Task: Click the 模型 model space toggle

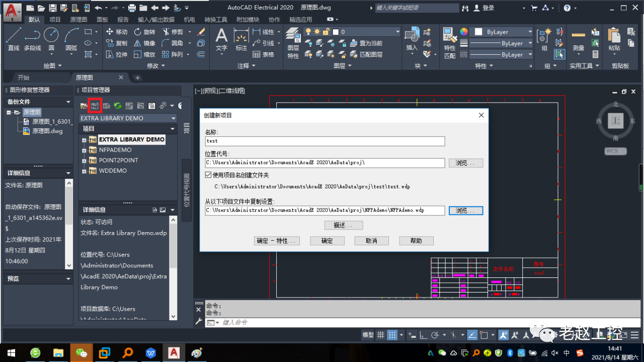Action: click(368, 335)
